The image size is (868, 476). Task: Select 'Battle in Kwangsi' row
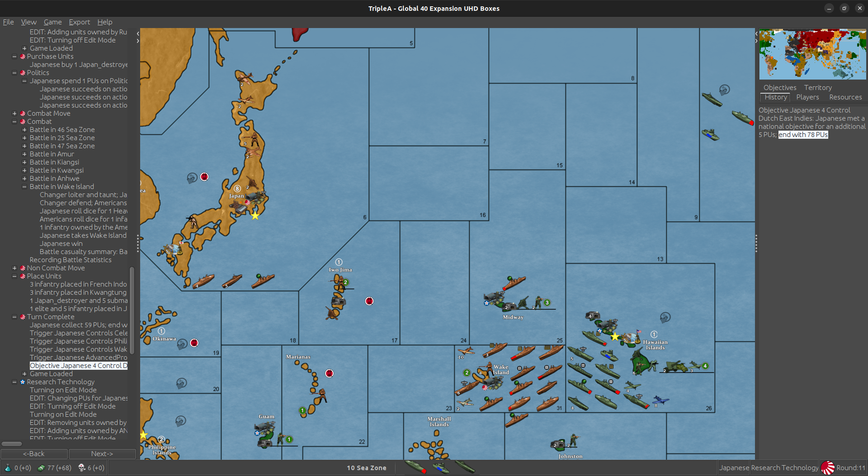click(57, 170)
